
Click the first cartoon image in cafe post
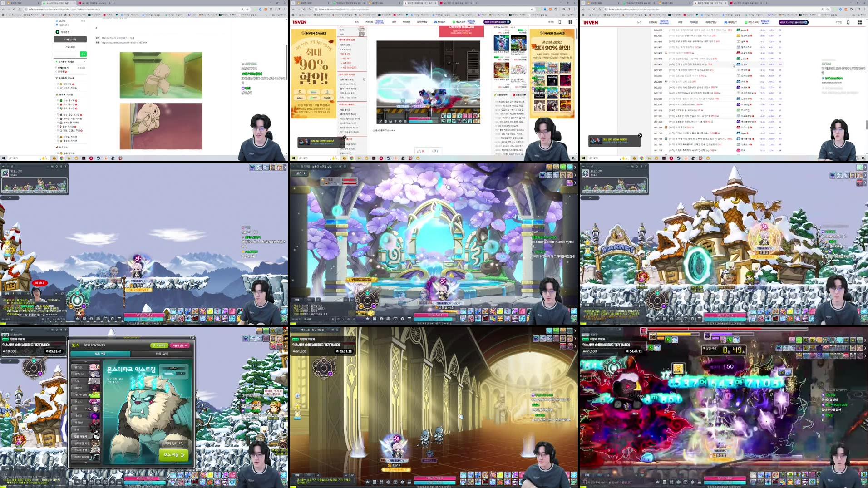click(x=161, y=75)
